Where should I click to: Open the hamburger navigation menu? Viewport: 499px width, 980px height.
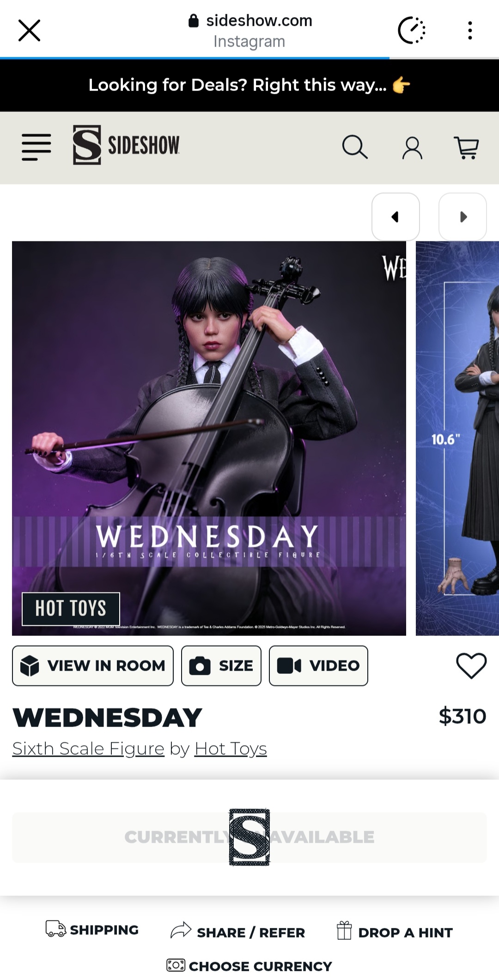[x=37, y=147]
